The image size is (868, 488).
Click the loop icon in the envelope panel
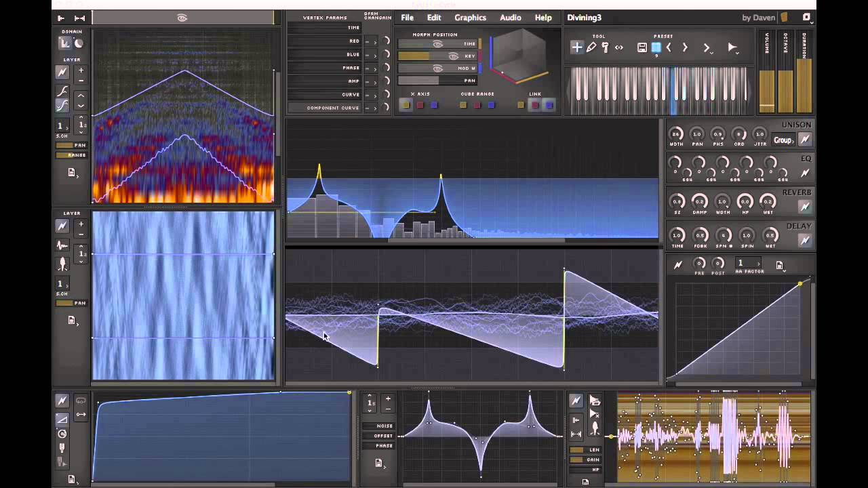click(81, 401)
